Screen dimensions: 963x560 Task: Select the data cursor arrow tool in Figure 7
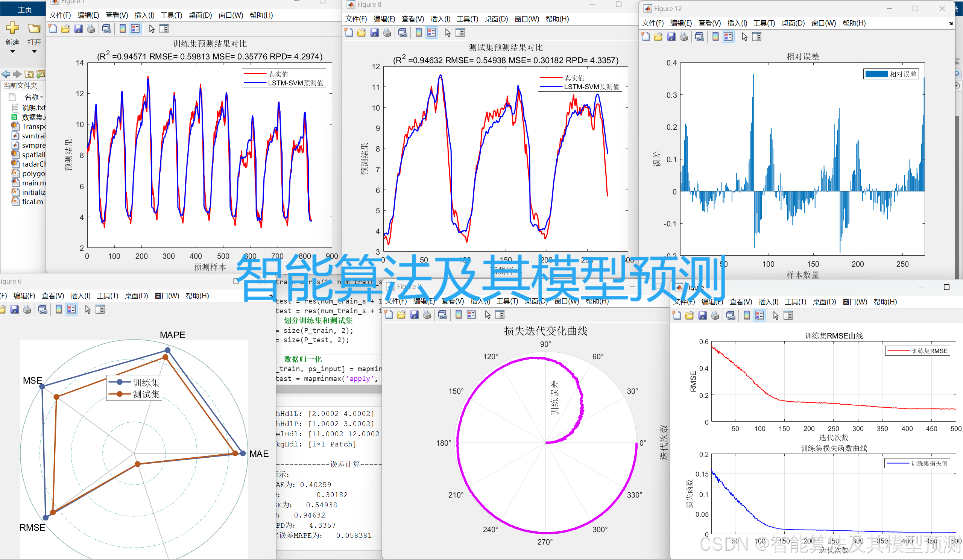pos(151,29)
